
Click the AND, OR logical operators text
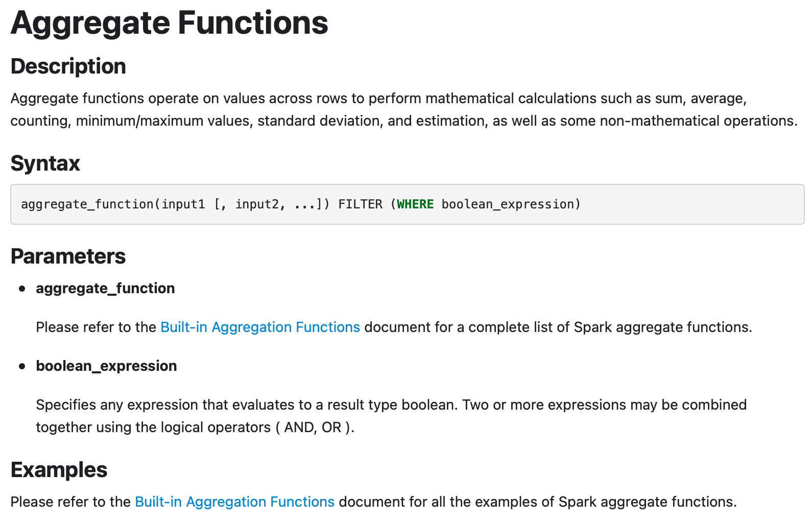[313, 427]
